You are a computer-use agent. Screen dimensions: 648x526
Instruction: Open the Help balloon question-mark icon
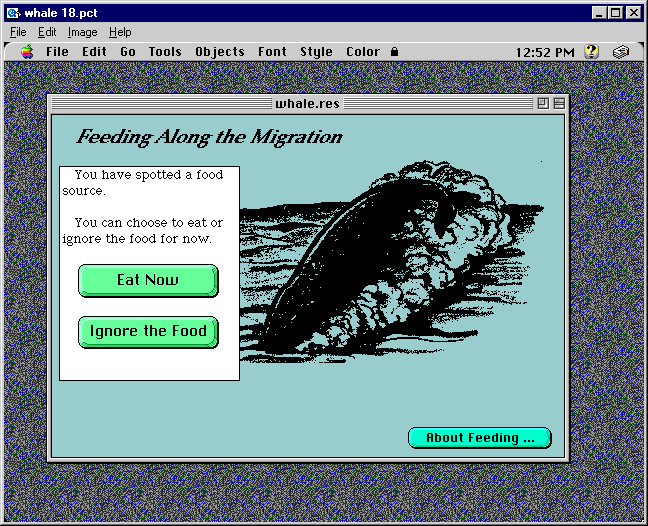(591, 52)
